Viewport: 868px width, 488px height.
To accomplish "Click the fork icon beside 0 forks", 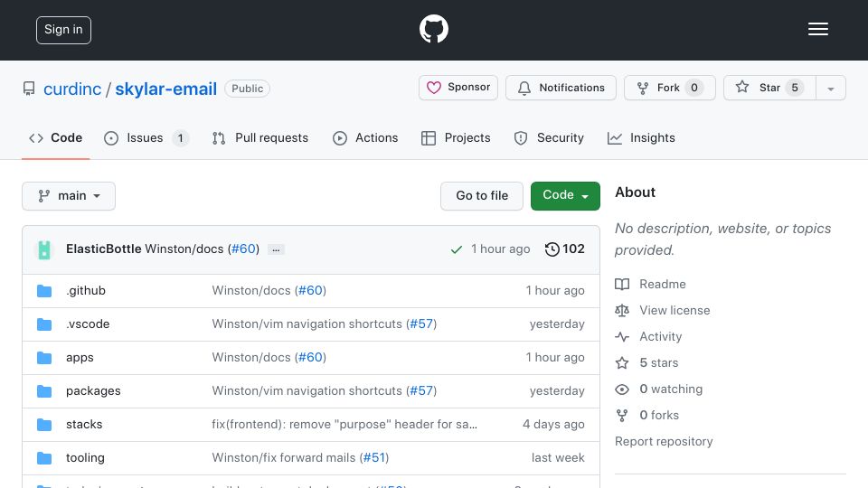I will pos(622,416).
